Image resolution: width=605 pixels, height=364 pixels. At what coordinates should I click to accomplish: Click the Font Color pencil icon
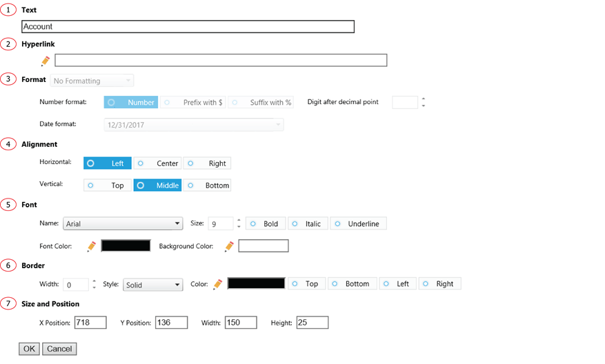tap(92, 246)
